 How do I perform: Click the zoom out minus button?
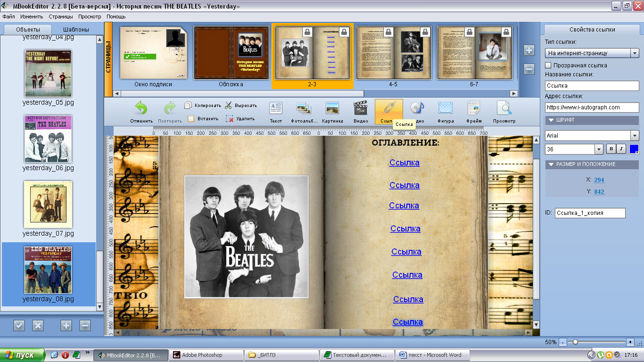click(x=562, y=342)
